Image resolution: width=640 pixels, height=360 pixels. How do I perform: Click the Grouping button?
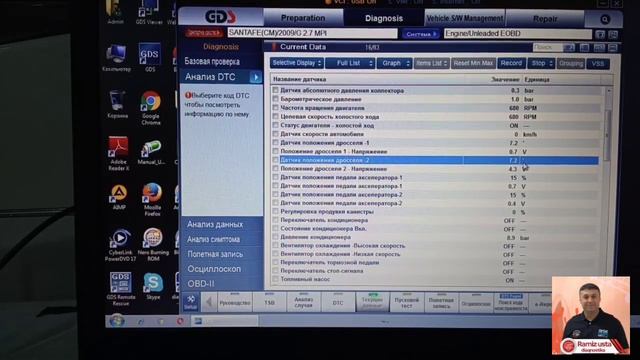point(571,64)
